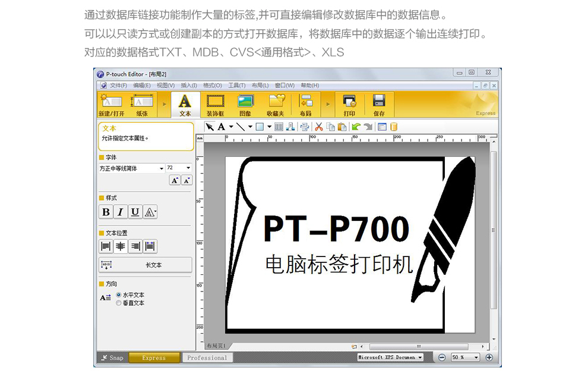Click the redo gray arrow icon

pos(368,127)
